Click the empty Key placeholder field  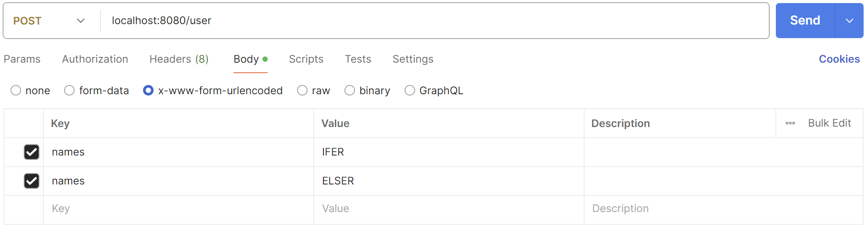click(178, 209)
